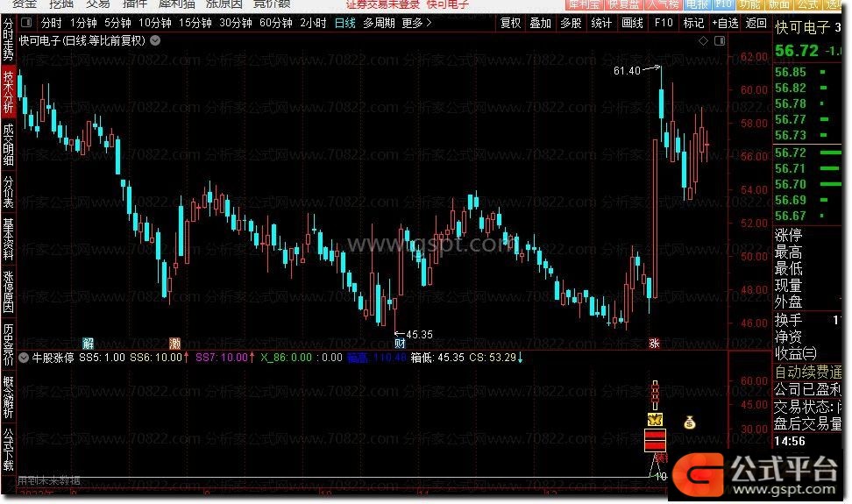Select 公式下载 in the left sidebar
Viewport: 852px width, 504px height.
(8, 450)
